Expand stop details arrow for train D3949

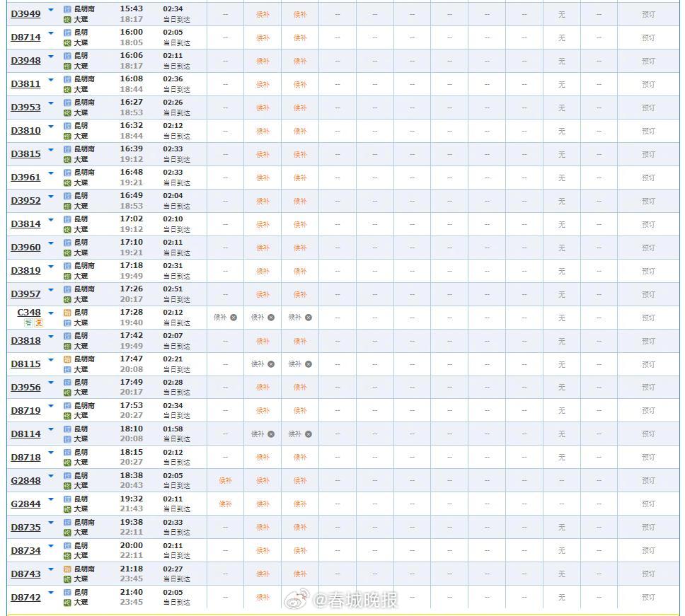point(51,10)
